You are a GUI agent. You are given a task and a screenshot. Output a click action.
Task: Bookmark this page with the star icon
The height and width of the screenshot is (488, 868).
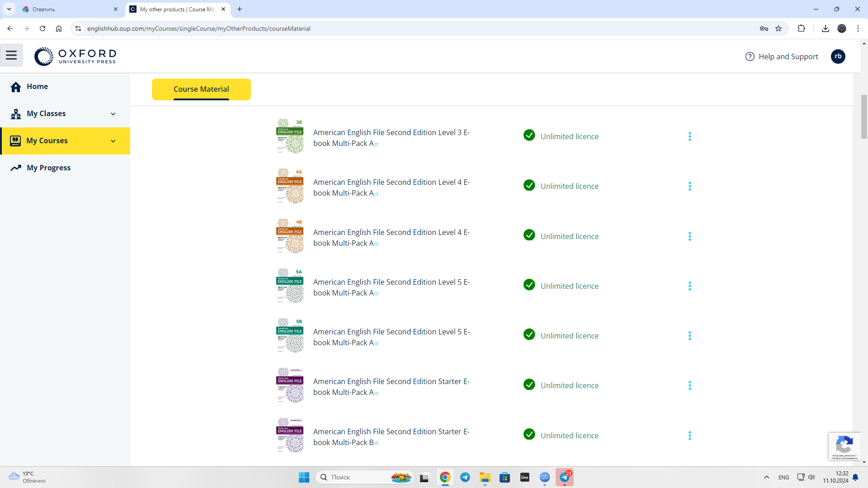[778, 28]
